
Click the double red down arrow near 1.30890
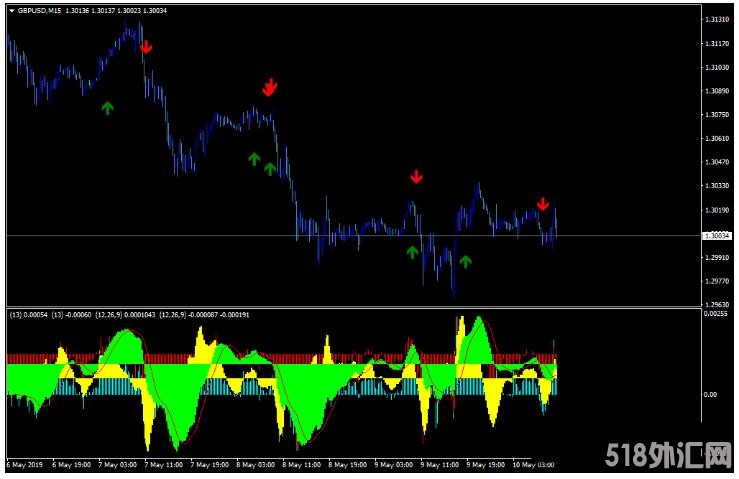(x=269, y=87)
